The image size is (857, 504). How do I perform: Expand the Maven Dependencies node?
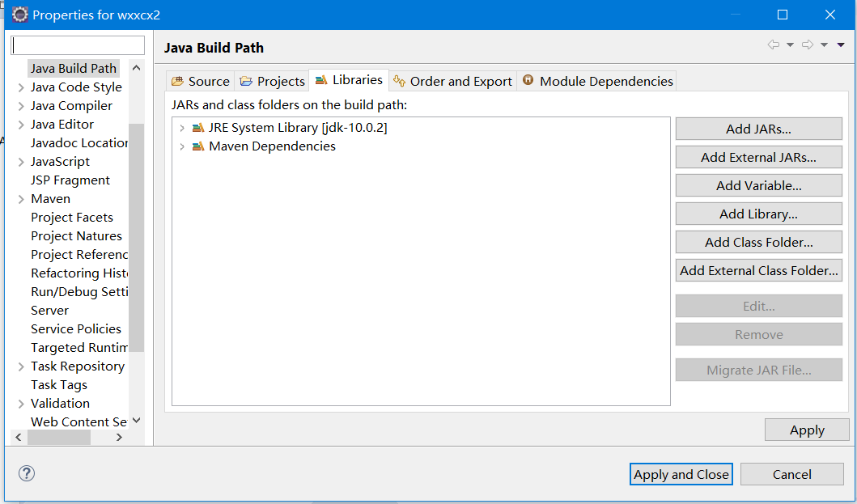point(182,146)
